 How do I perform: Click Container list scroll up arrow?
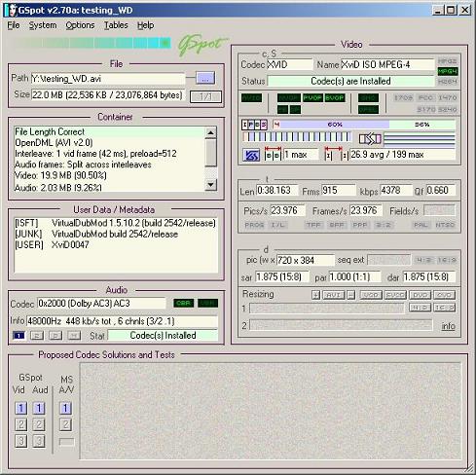point(211,132)
